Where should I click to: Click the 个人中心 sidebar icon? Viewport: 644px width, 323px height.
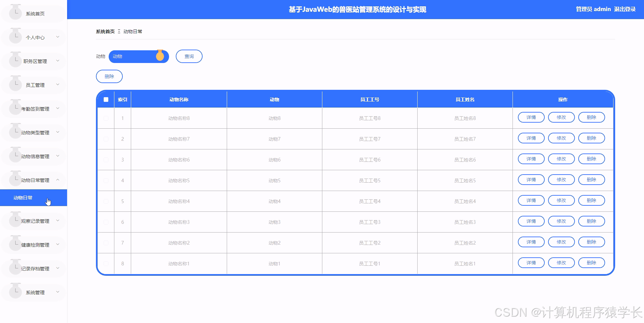tap(15, 37)
